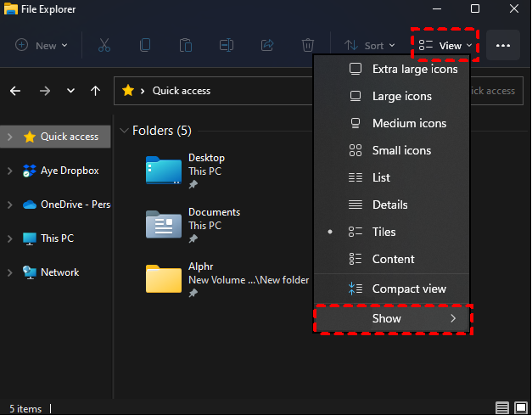The width and height of the screenshot is (532, 415).
Task: Click the address bar breadcrumb chevron
Action: [x=143, y=91]
